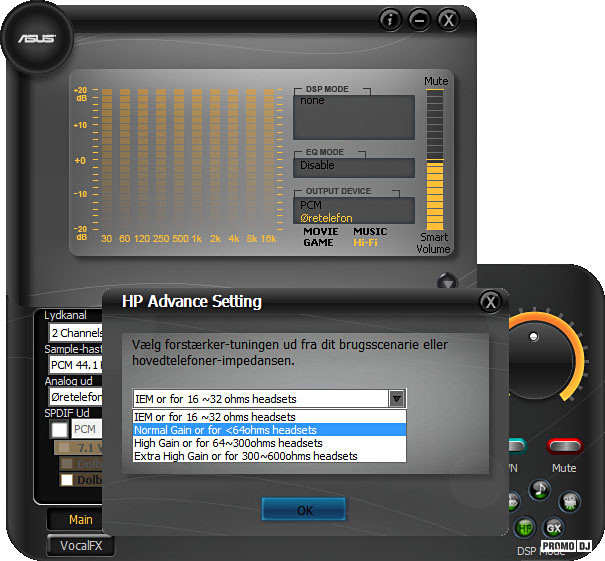The width and height of the screenshot is (605, 561).
Task: Open the headset gain dropdown arrow
Action: (x=397, y=399)
